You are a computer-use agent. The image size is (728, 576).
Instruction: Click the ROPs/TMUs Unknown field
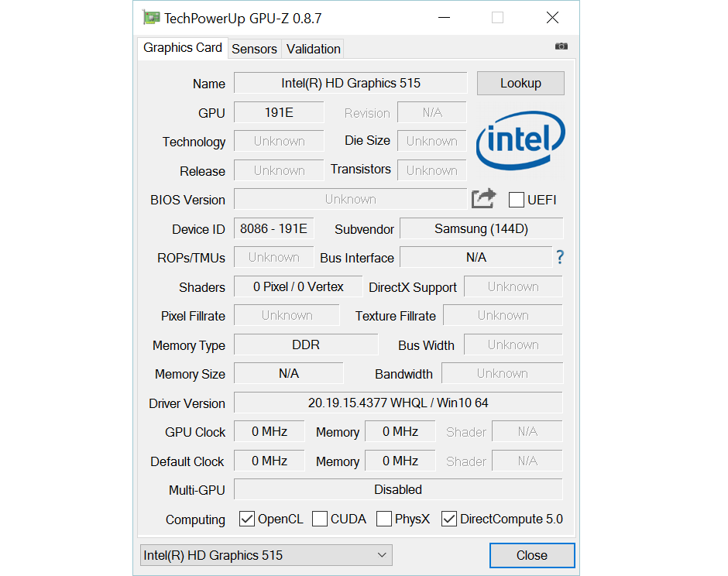[274, 257]
